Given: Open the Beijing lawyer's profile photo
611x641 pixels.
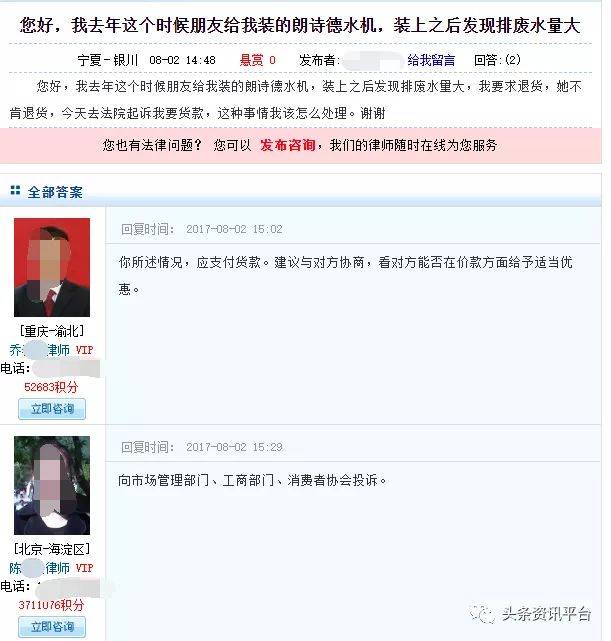Looking at the screenshot, I should point(52,485).
